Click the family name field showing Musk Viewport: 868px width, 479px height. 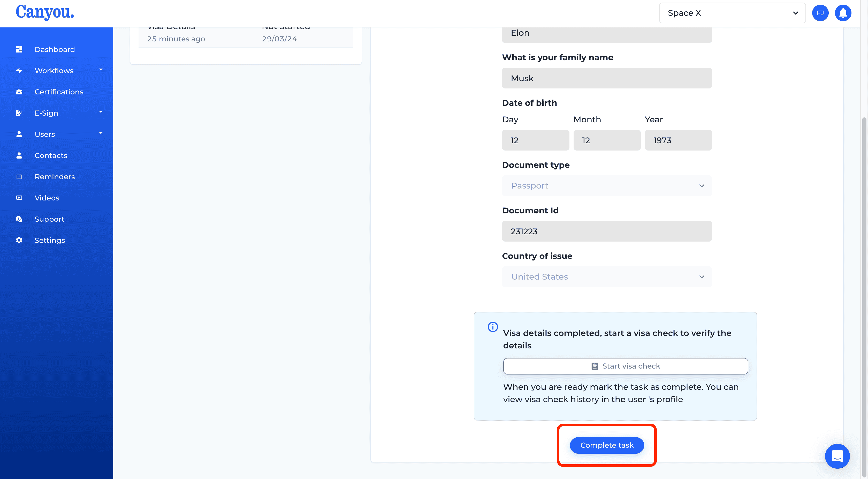tap(607, 78)
